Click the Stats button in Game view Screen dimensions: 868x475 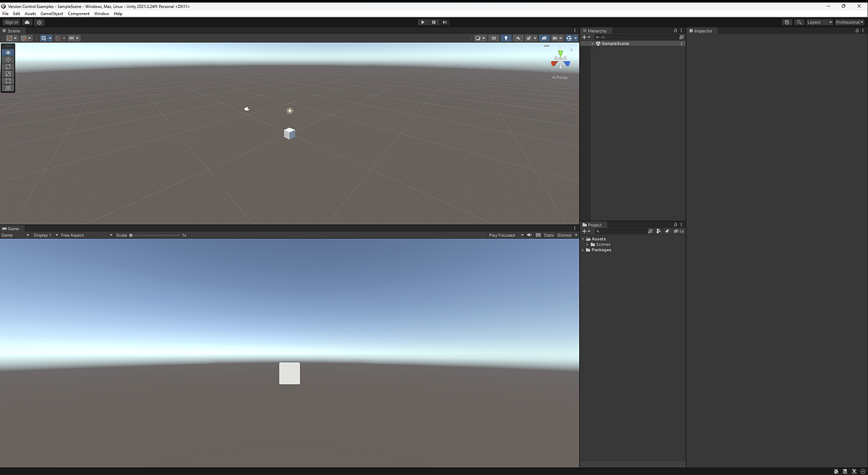pos(548,235)
